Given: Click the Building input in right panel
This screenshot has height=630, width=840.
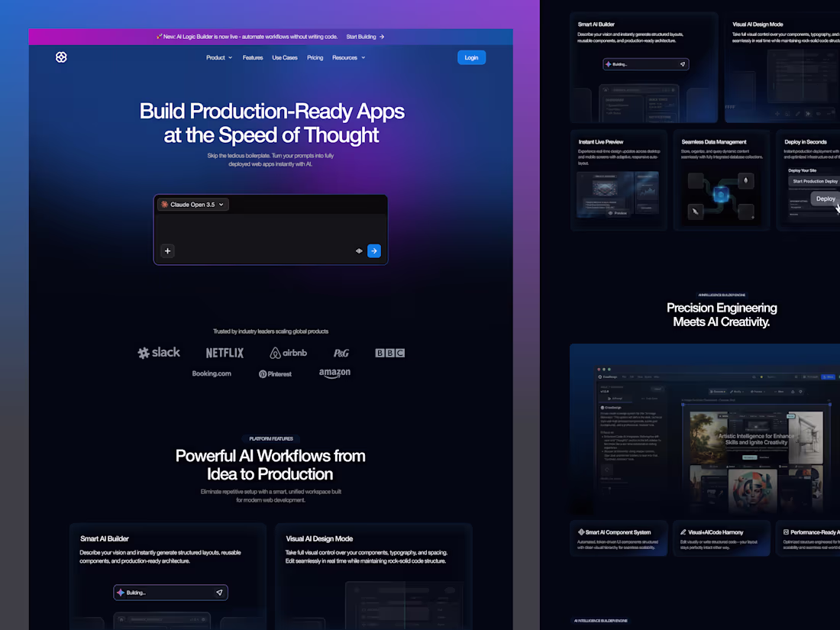Looking at the screenshot, I should pyautogui.click(x=645, y=64).
